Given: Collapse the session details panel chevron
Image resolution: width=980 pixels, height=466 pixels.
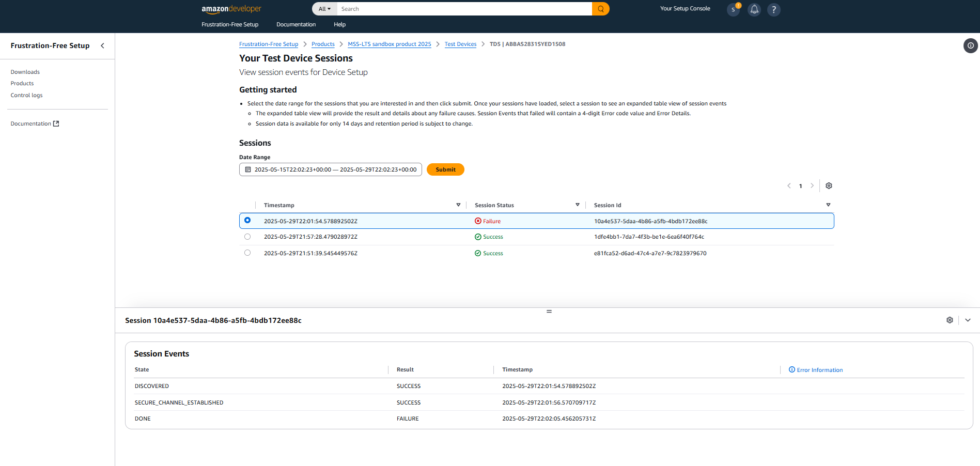Looking at the screenshot, I should tap(968, 320).
